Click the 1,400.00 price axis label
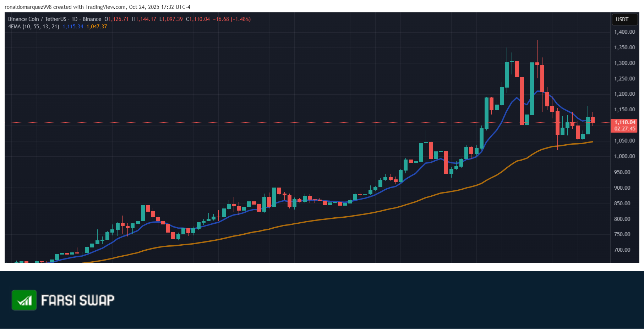Screen dimensions: 644x329 tap(624, 32)
